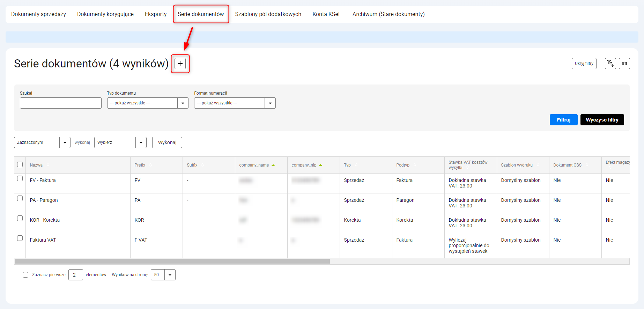This screenshot has width=644, height=309.
Task: Enable the Zaznacz pierwsze checkbox
Action: click(x=25, y=275)
